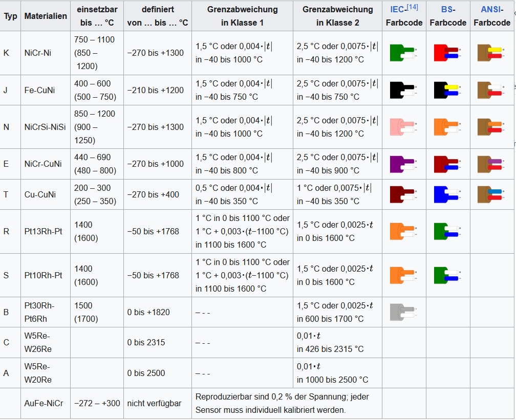Click the IEC color code icon for type J
This screenshot has height=420, width=516.
[x=403, y=90]
